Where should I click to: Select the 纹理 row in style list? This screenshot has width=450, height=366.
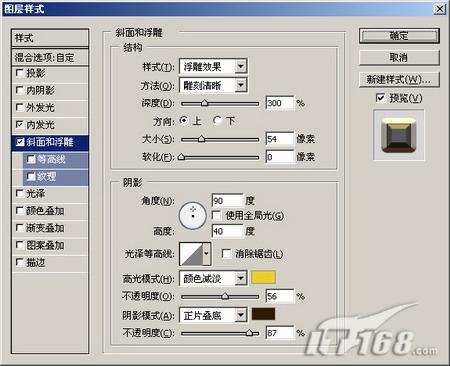(56, 177)
